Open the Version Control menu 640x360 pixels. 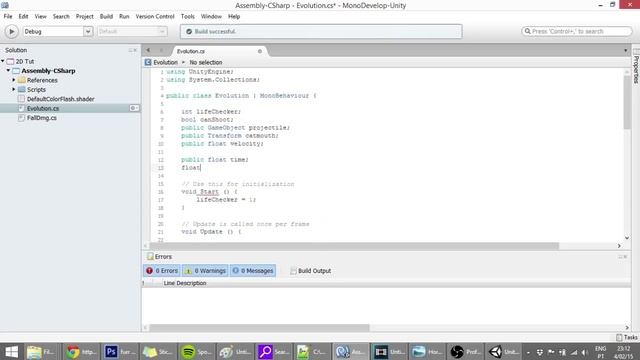[x=155, y=16]
